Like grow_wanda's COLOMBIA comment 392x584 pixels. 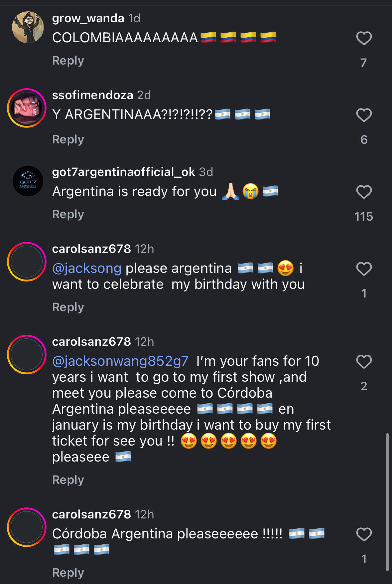tap(364, 38)
